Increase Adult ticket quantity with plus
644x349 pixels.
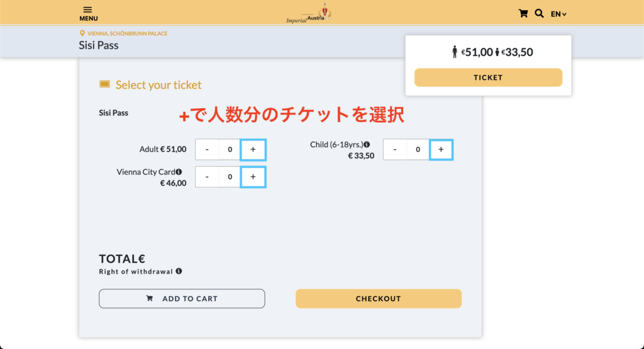tap(253, 150)
